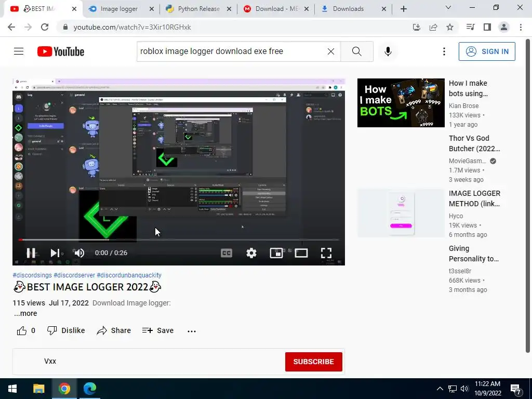Open the Chrome profile avatar
The height and width of the screenshot is (399, 532).
[504, 27]
